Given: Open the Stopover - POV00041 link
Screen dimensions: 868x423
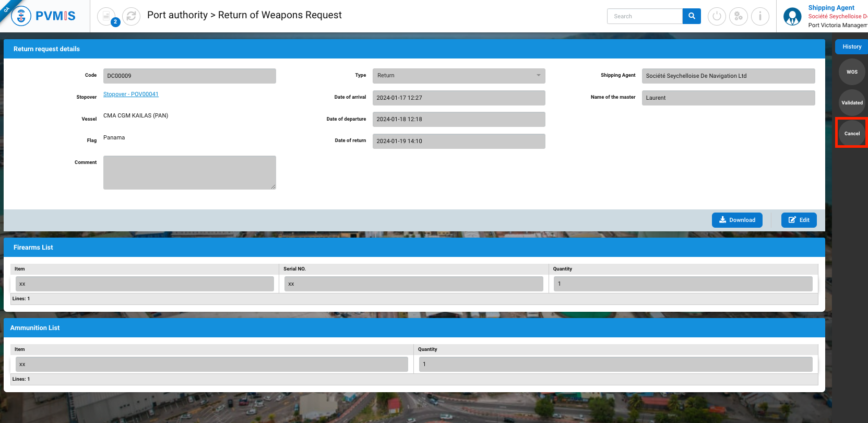Looking at the screenshot, I should (130, 94).
